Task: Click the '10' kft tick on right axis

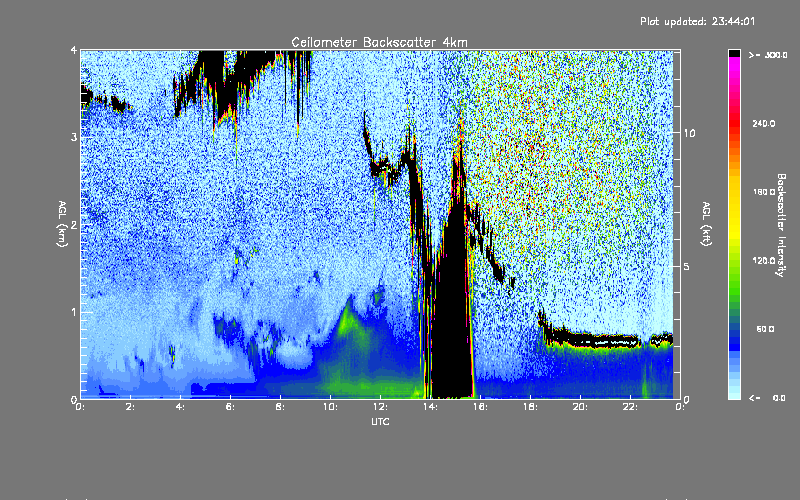Action: coord(689,133)
